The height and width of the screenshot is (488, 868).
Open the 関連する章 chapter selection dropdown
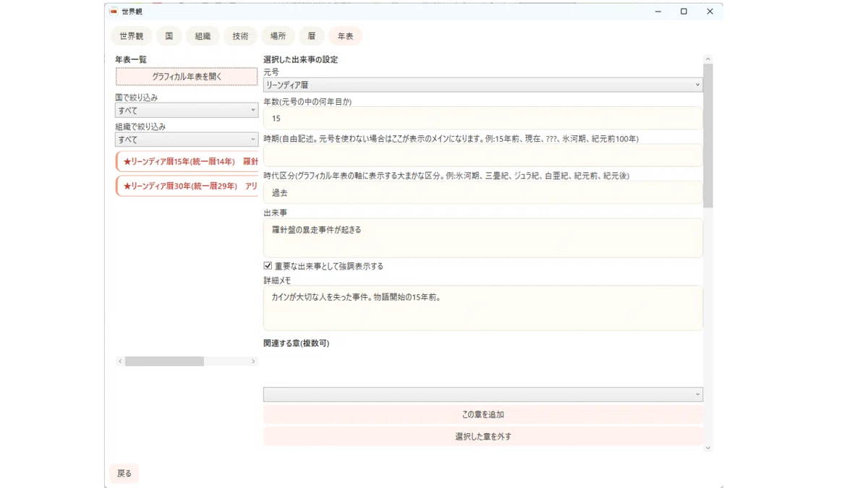(x=483, y=395)
